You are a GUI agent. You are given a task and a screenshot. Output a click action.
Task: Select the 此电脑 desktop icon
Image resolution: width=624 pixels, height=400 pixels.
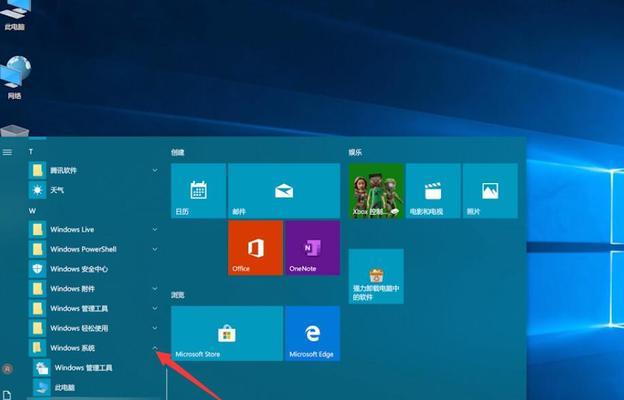[x=15, y=15]
